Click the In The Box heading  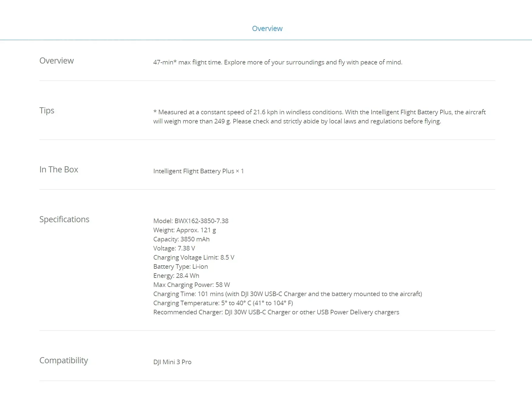59,170
